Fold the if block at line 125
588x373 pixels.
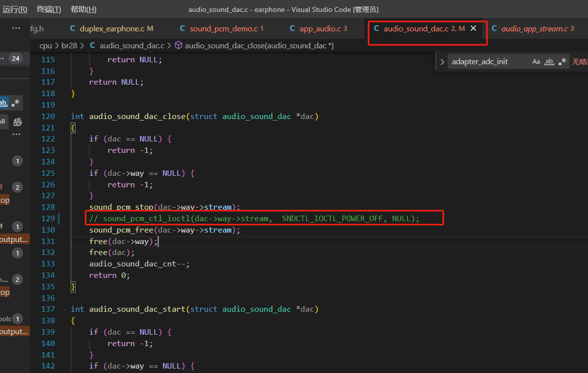pos(64,173)
